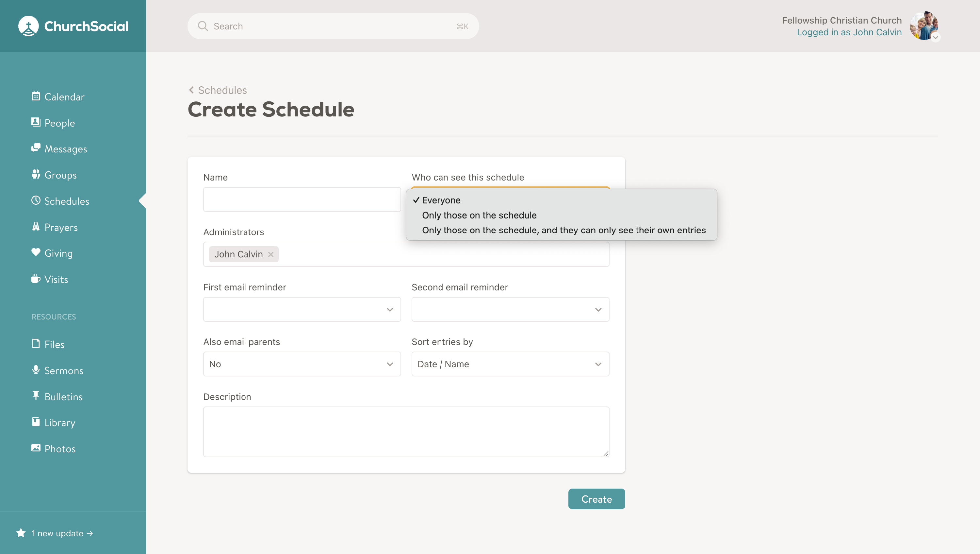Open the Bulletins pushpin icon
The image size is (980, 554).
tap(36, 396)
